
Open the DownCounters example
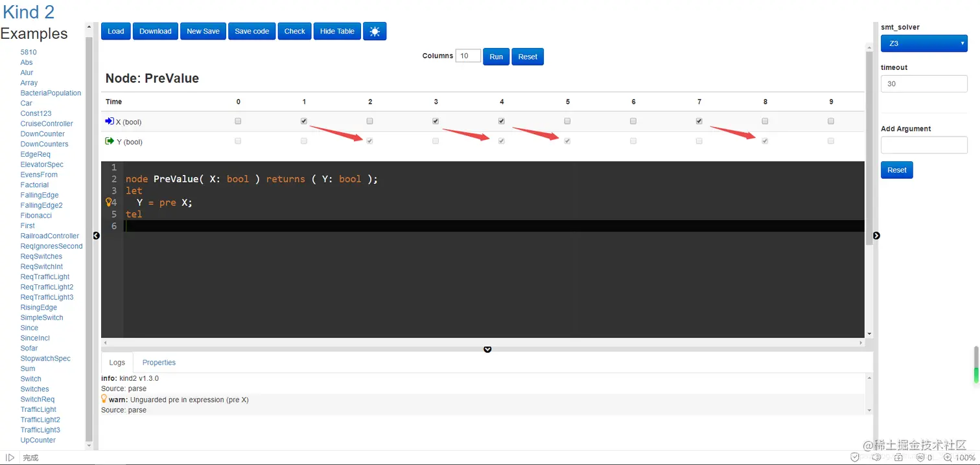44,144
